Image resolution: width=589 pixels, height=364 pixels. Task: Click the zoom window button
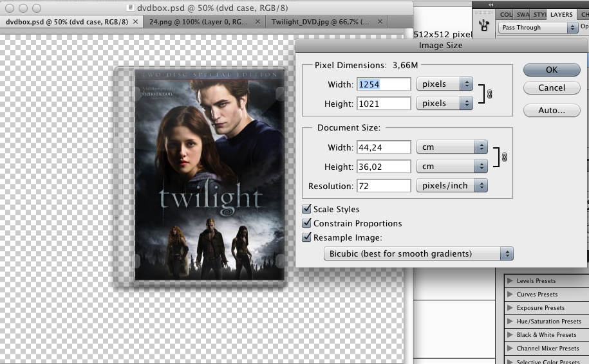coord(37,8)
